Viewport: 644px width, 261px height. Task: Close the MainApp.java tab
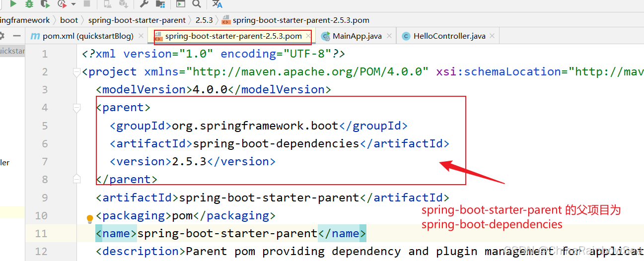pos(389,36)
